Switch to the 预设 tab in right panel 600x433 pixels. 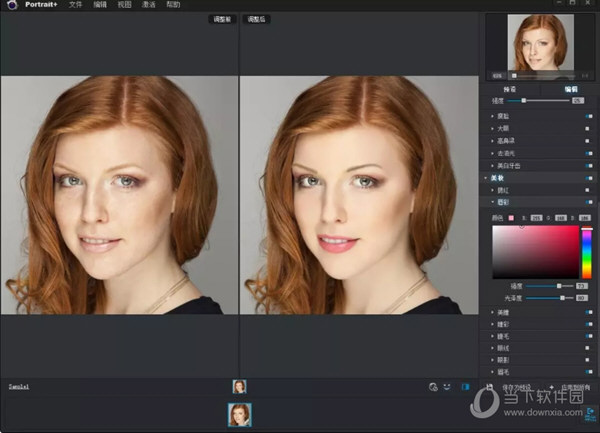tap(509, 89)
